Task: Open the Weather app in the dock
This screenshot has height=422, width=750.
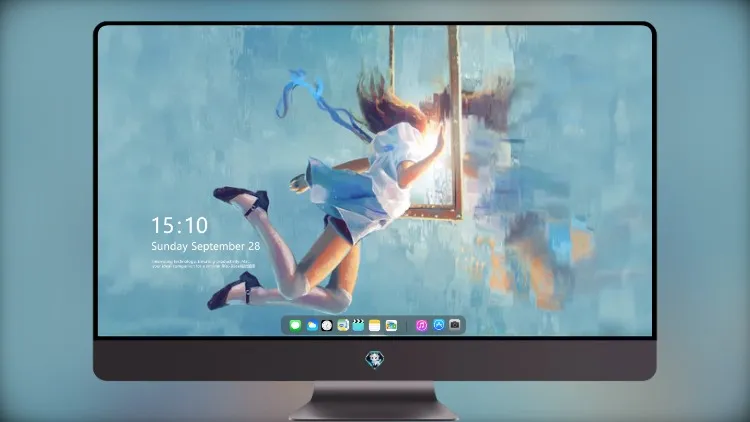Action: click(311, 325)
